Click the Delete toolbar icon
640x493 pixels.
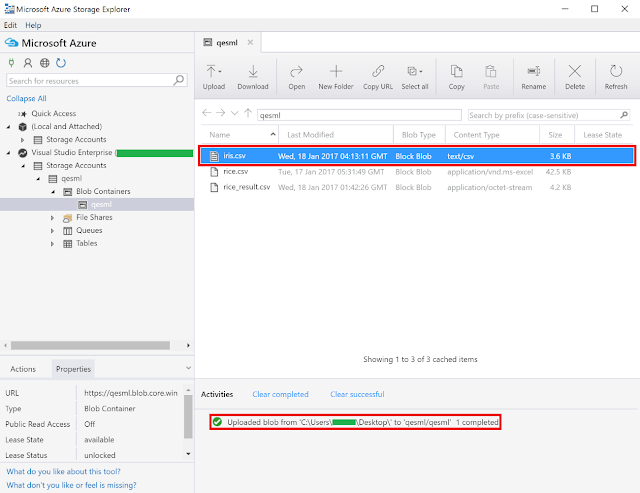[x=574, y=73]
